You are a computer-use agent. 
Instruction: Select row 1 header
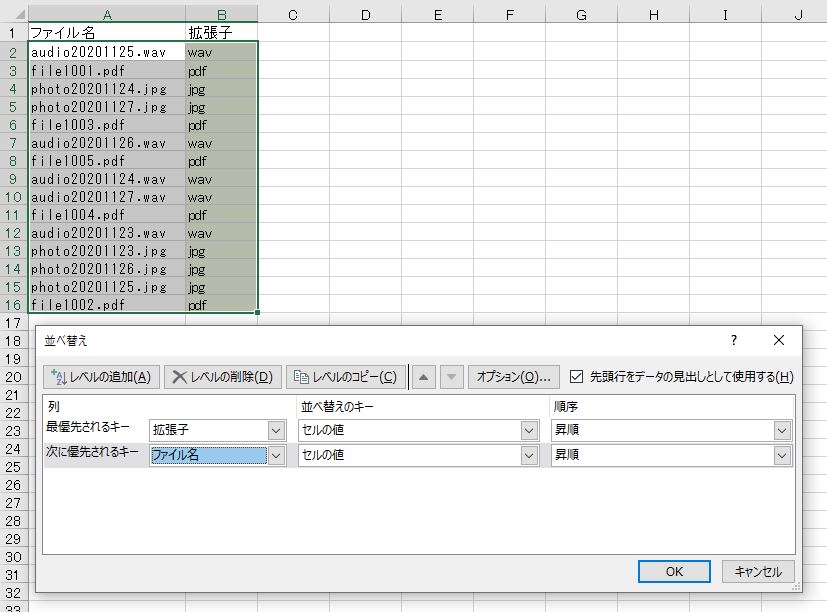(x=13, y=33)
